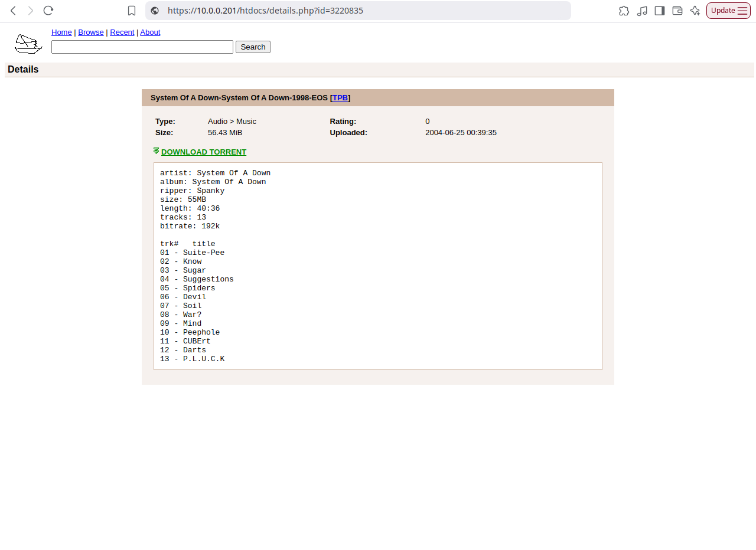Image resolution: width=756 pixels, height=550 pixels.
Task: Click track '05 - Spiders'
Action: click(188, 288)
